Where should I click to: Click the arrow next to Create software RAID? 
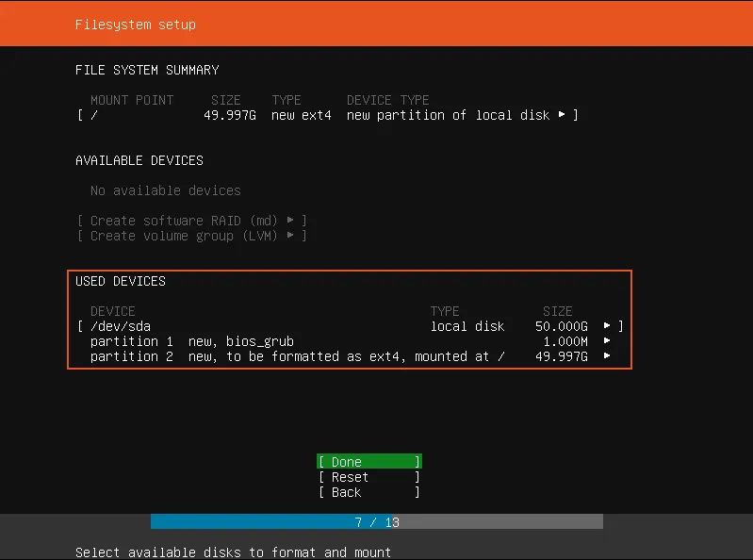tap(290, 221)
